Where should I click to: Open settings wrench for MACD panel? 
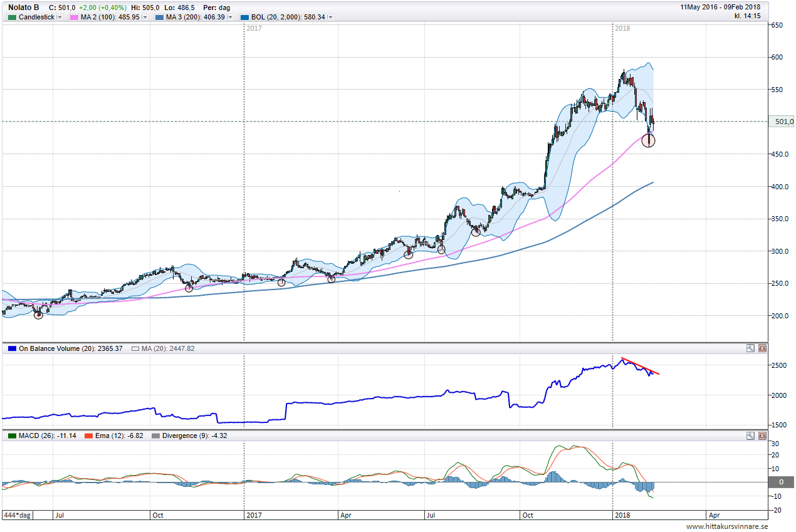[750, 436]
